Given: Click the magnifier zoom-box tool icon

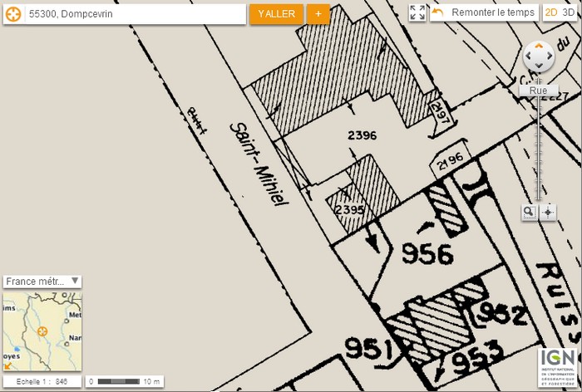Looking at the screenshot, I should tap(529, 212).
